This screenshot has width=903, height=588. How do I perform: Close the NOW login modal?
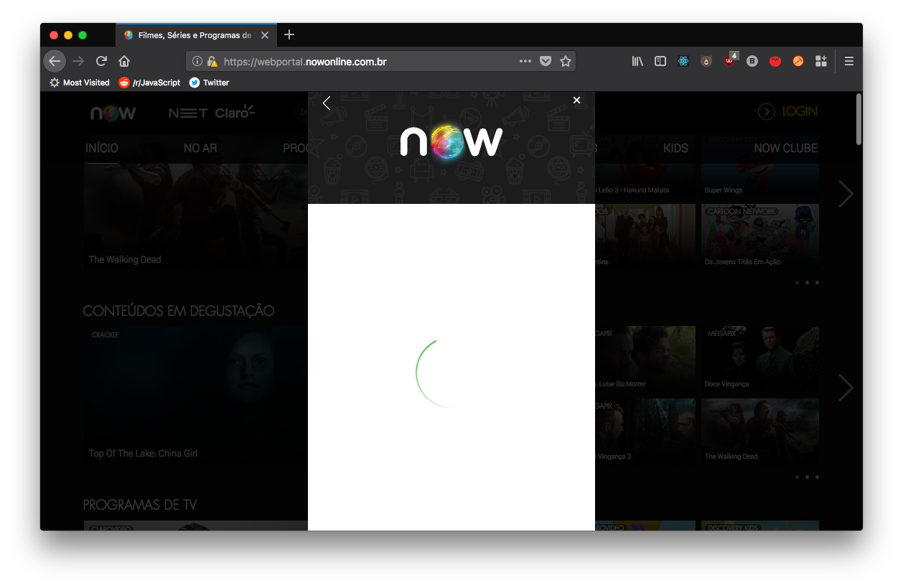[x=576, y=100]
